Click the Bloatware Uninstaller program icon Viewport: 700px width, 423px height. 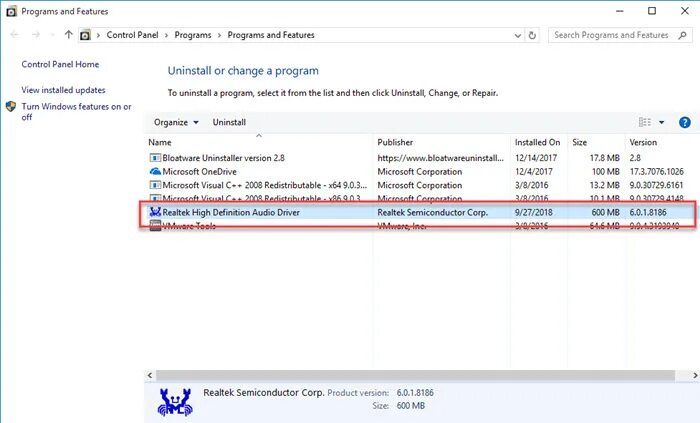[155, 158]
